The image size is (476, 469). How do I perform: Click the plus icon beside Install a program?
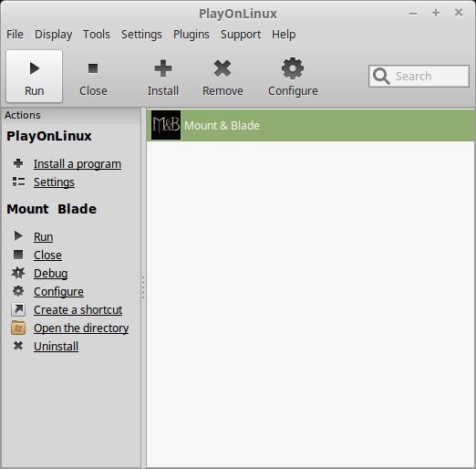coord(18,163)
